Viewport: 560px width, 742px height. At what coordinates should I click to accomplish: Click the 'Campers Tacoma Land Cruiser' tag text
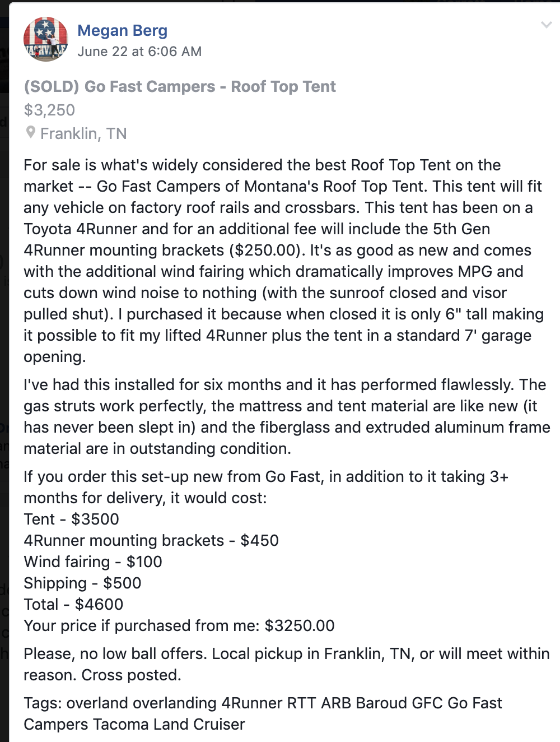134,724
